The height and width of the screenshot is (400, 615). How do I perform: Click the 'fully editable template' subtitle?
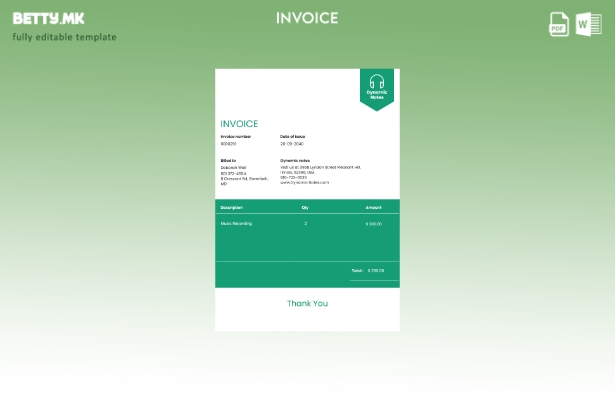(64, 38)
